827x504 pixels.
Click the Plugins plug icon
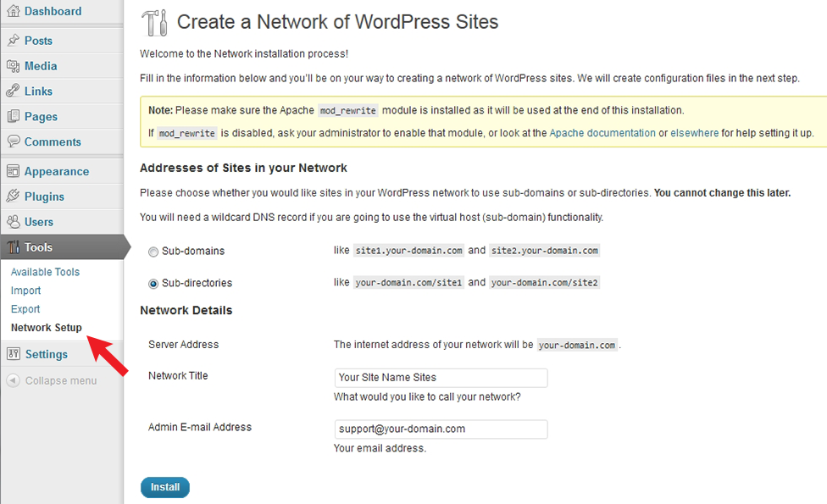point(14,197)
